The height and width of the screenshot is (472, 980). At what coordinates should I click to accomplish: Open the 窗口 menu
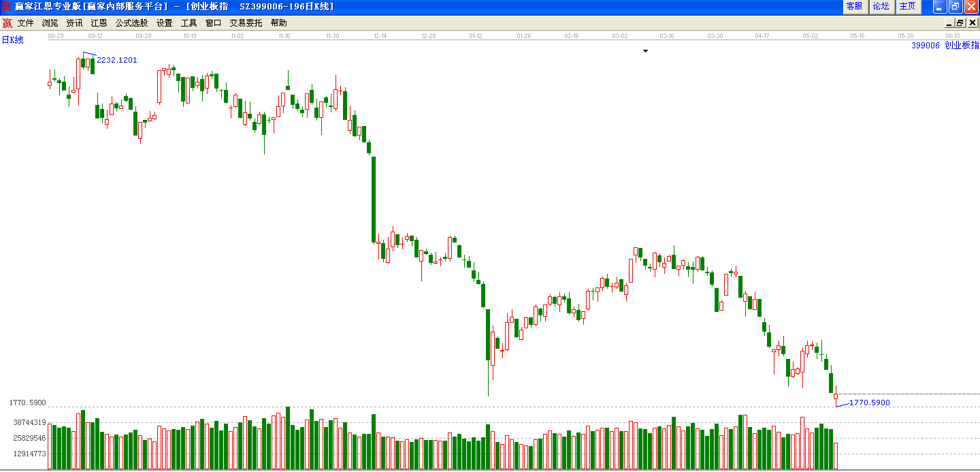point(213,23)
